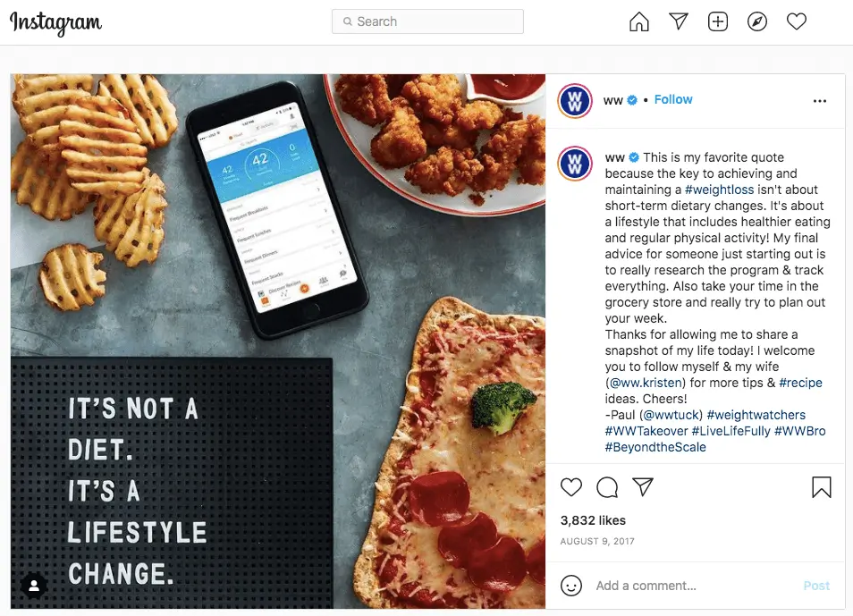Open the Home feed icon
Screen dimensions: 853x616
click(638, 21)
